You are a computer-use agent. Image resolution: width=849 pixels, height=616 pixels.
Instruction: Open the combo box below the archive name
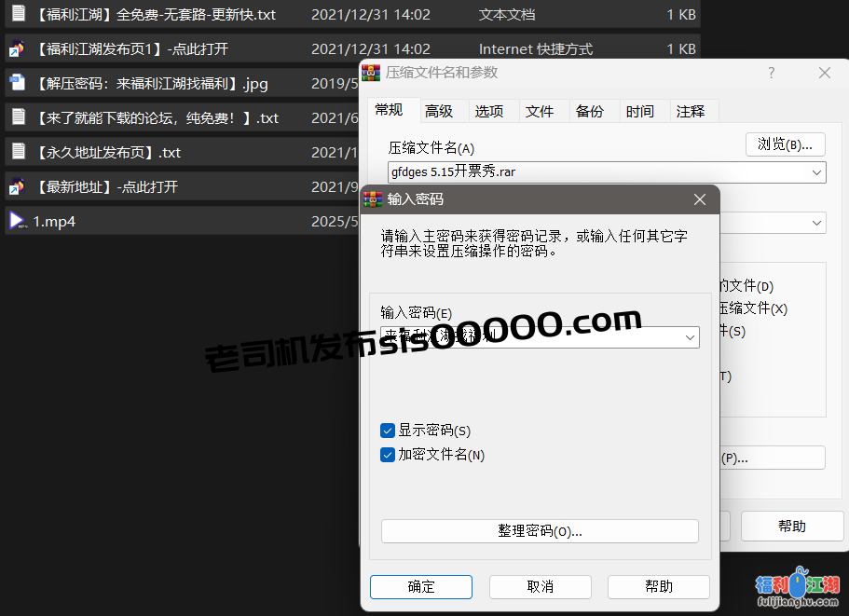[815, 223]
